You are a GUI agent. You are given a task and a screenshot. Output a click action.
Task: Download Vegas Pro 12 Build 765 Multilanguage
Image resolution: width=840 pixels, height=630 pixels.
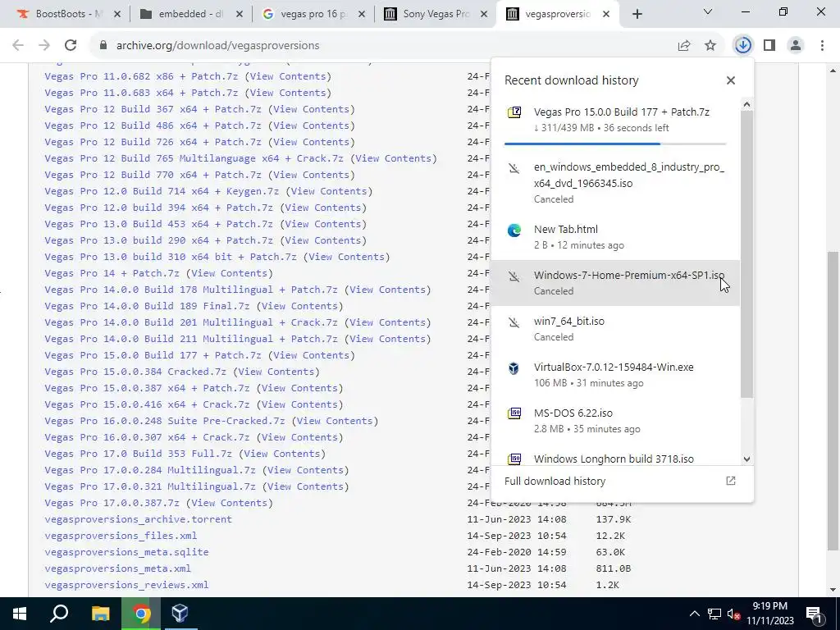(x=194, y=158)
